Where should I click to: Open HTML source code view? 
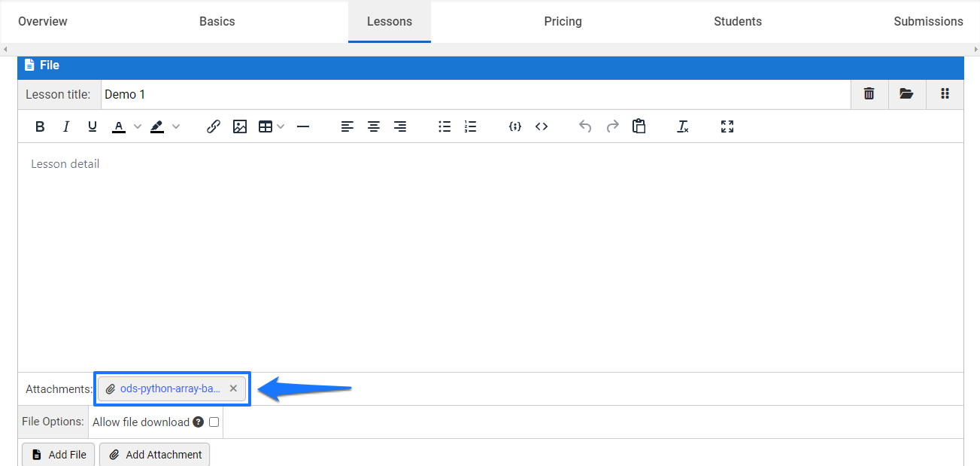tap(542, 126)
